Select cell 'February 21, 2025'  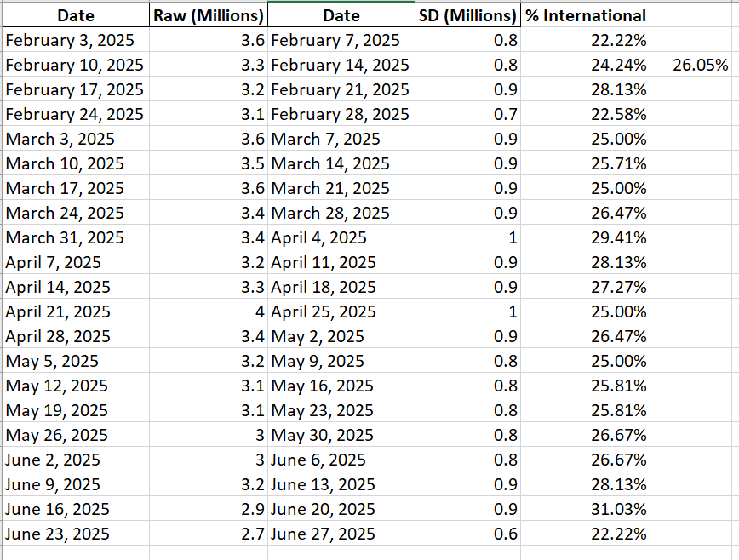coord(341,89)
